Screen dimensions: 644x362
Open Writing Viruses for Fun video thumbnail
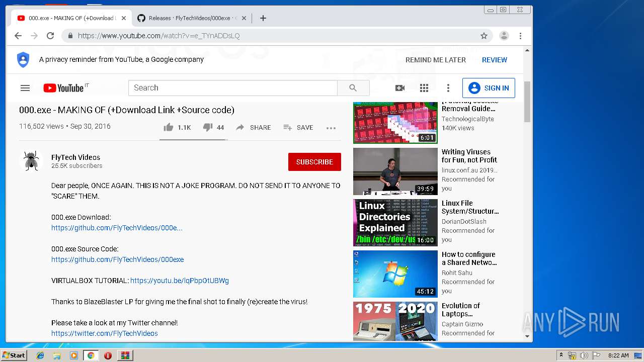[x=395, y=171]
